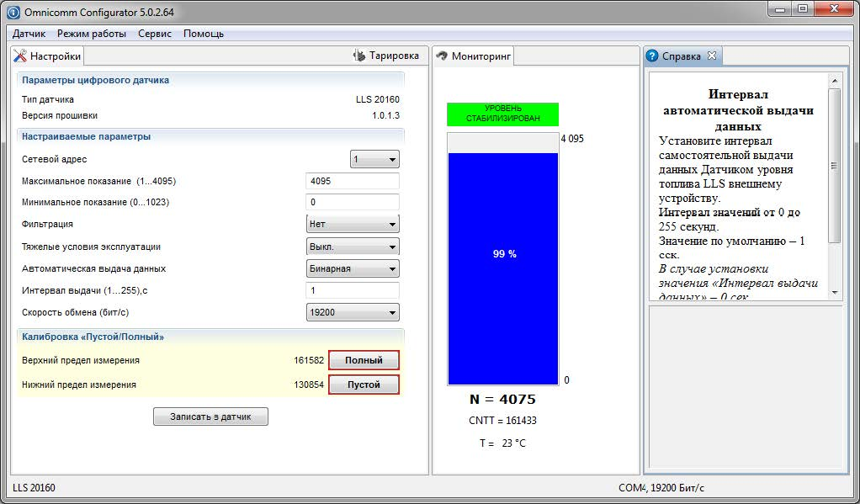Click the Минимальное показание input field

353,203
